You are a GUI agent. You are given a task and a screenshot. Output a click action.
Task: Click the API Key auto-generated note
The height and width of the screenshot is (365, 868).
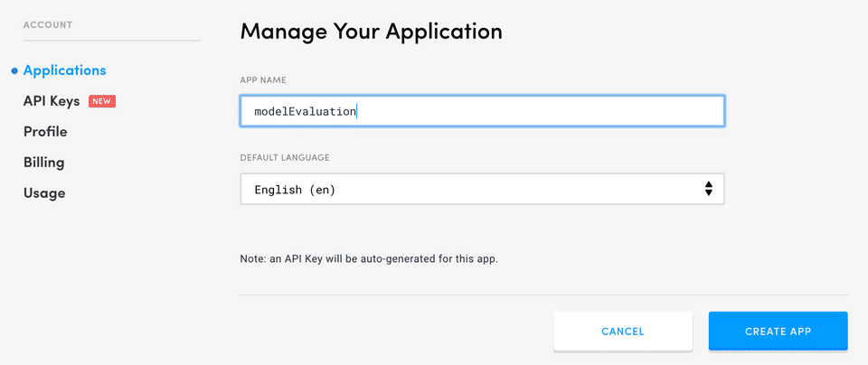point(369,258)
